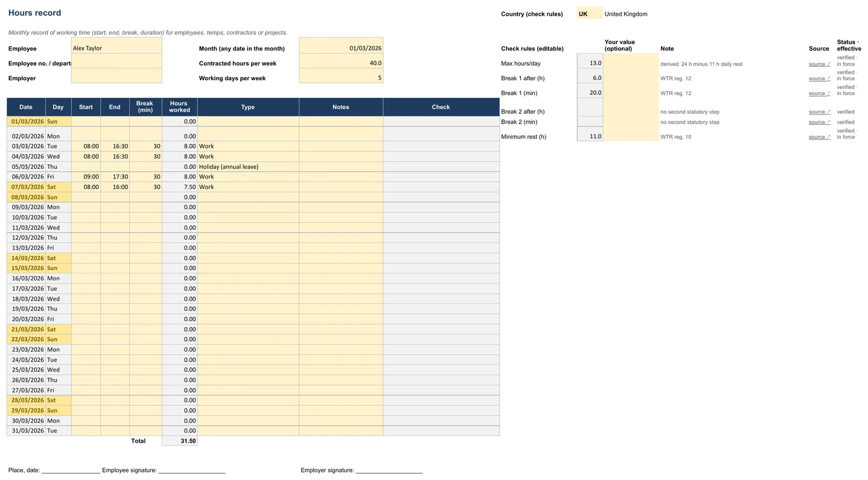Image resolution: width=868 pixels, height=480 pixels.
Task: Open source link for Break 2 after (h)
Action: point(819,112)
